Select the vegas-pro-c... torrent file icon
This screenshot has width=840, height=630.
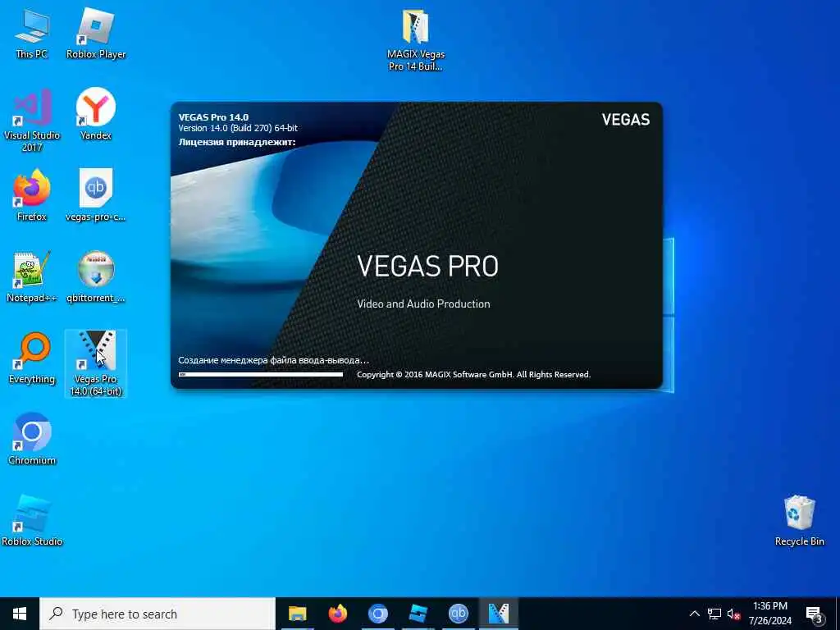[96, 195]
